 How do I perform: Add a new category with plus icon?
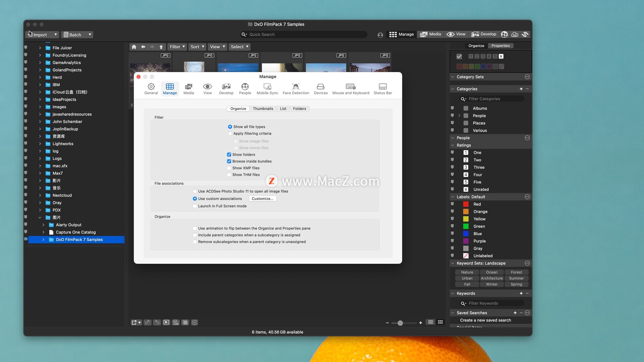[x=521, y=89]
